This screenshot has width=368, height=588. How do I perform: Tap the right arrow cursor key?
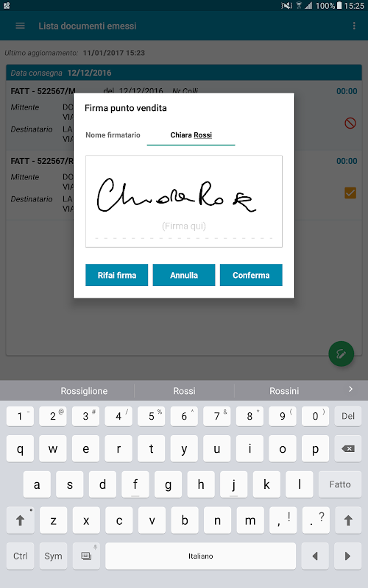[347, 556]
